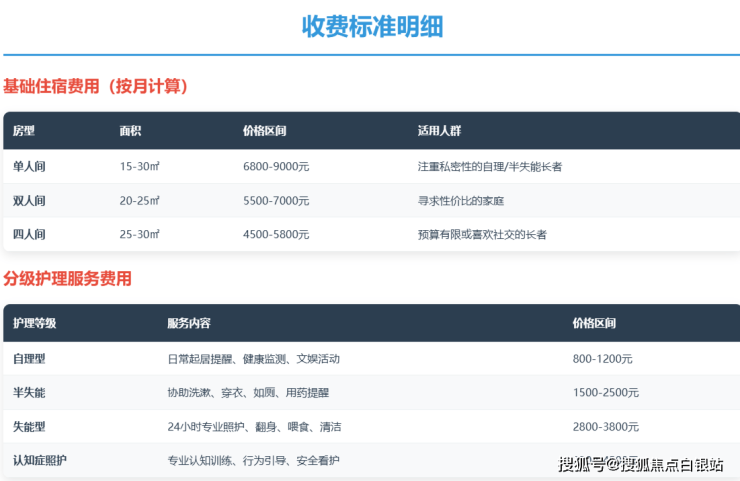Select the 基础住宿费用（按月计算） section heading
Image resolution: width=740 pixels, height=481 pixels.
coord(95,87)
